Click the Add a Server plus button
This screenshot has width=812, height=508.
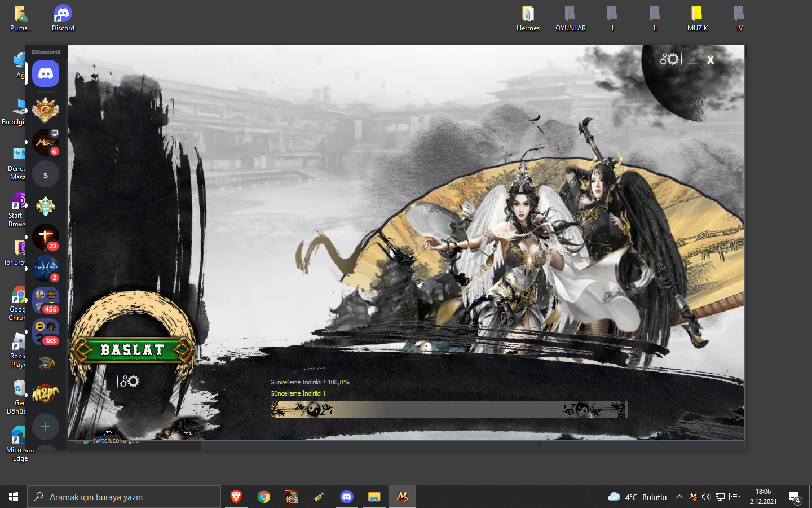point(46,427)
